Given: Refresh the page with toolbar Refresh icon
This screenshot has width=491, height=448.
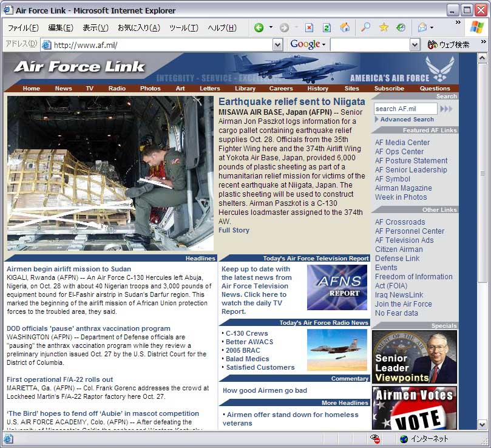Looking at the screenshot, I should 327,28.
